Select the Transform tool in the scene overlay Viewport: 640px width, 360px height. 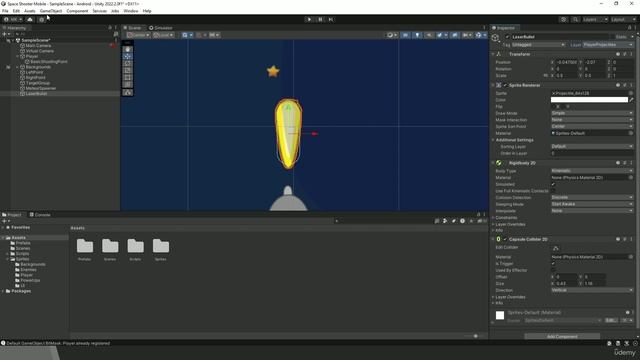pyautogui.click(x=128, y=84)
